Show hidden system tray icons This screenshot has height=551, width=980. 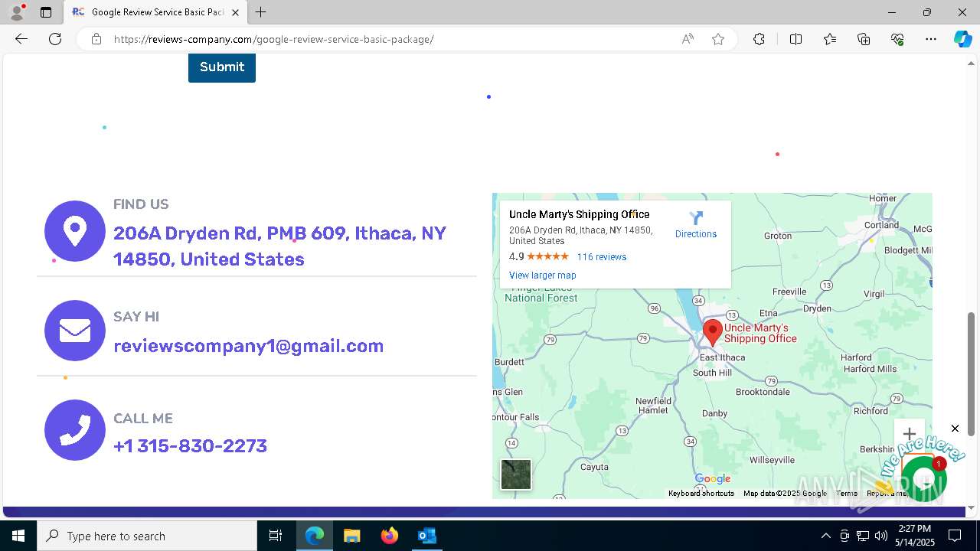coord(825,536)
